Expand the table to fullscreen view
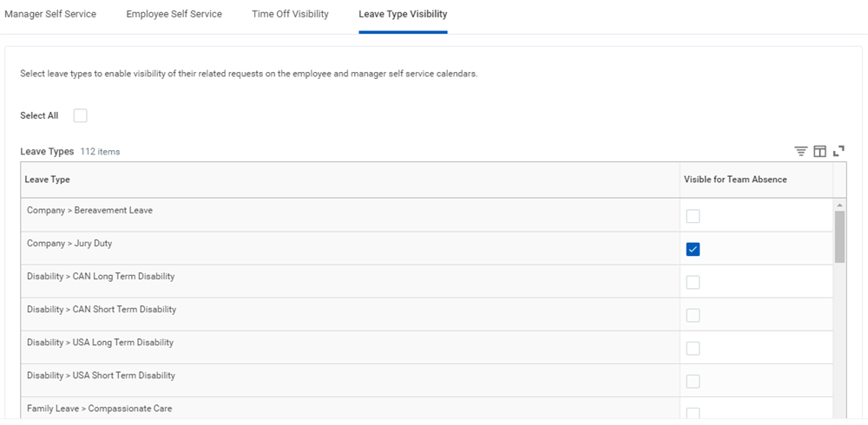This screenshot has width=868, height=425. (x=838, y=151)
